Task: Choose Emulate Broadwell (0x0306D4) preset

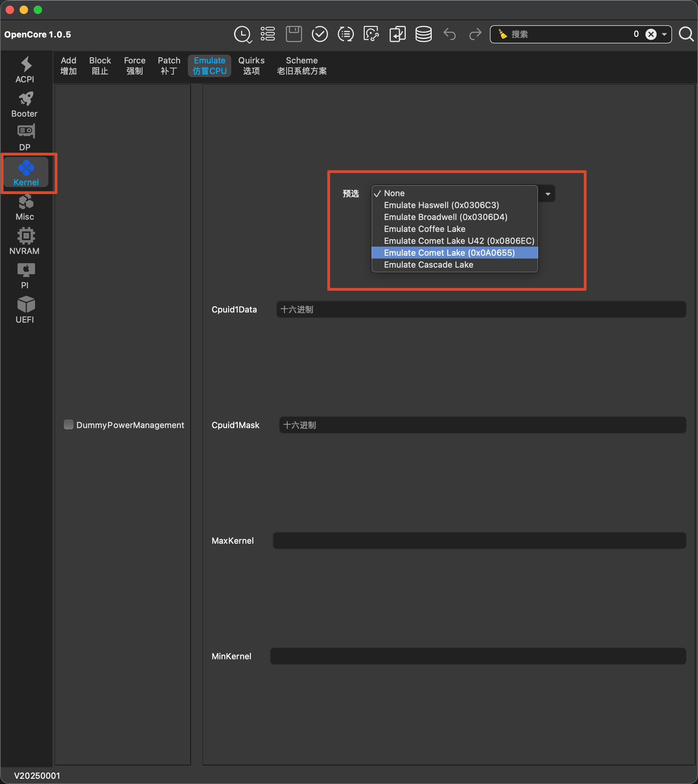Action: (455, 217)
